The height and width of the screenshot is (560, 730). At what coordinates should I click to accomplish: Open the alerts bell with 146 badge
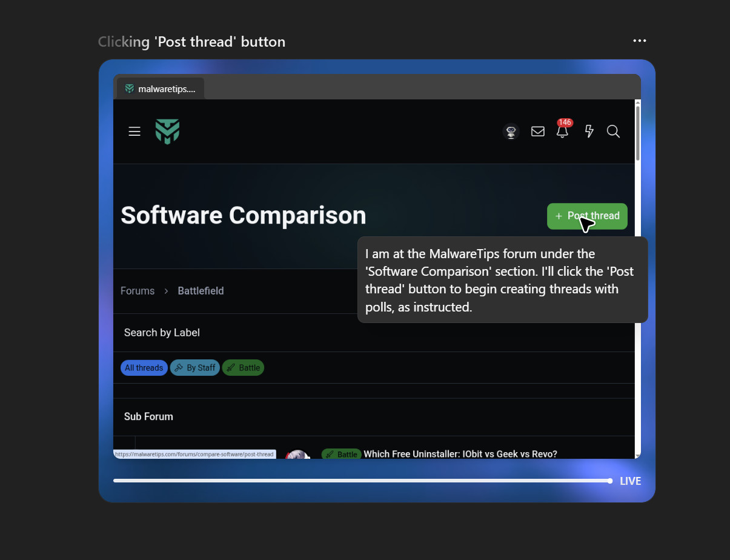click(563, 130)
